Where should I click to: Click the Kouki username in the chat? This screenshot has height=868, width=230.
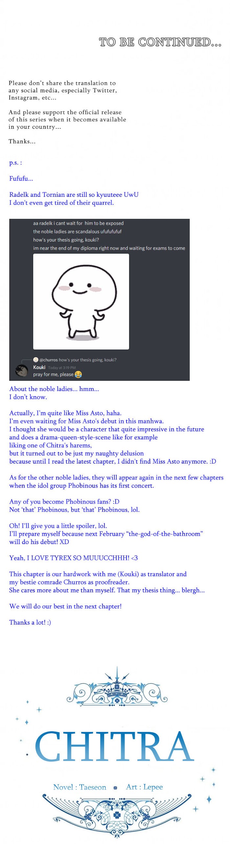39,367
